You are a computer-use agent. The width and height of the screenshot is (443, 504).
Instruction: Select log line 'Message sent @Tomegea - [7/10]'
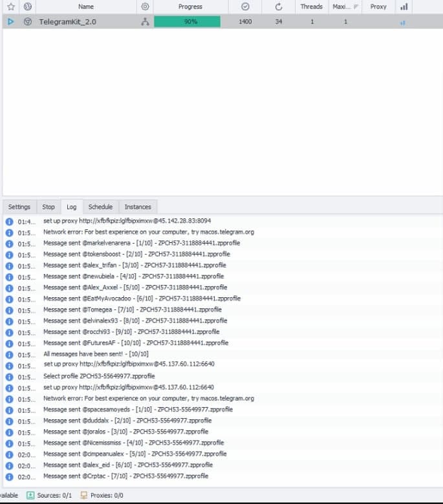point(133,310)
